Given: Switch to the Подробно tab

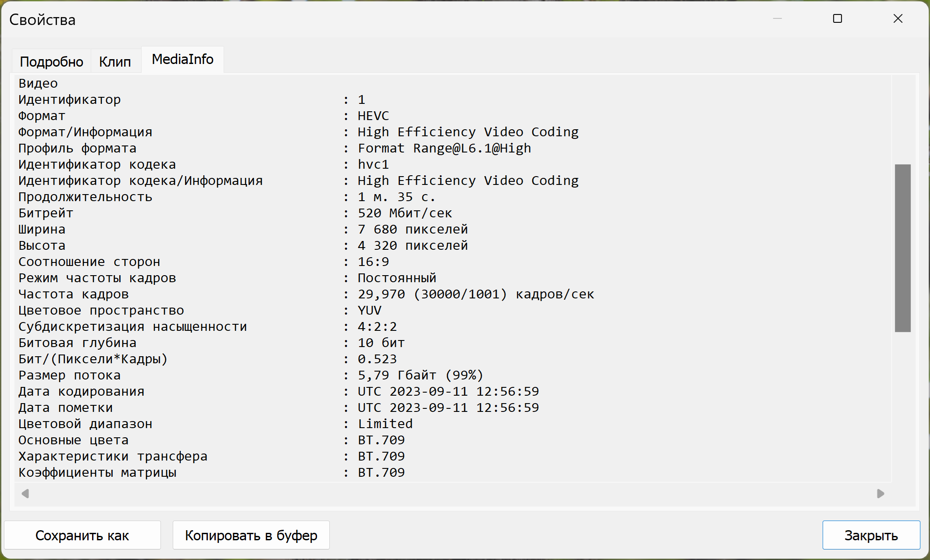Looking at the screenshot, I should click(51, 61).
